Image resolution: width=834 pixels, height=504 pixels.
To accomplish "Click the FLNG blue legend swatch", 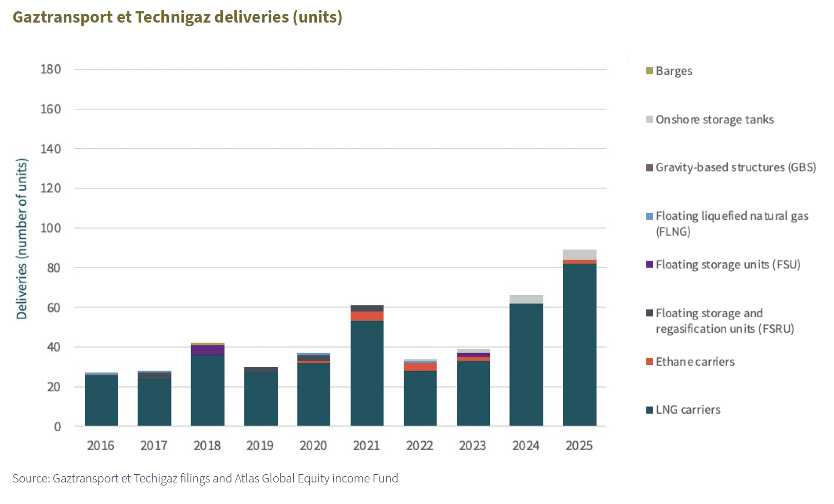I will tap(650, 216).
